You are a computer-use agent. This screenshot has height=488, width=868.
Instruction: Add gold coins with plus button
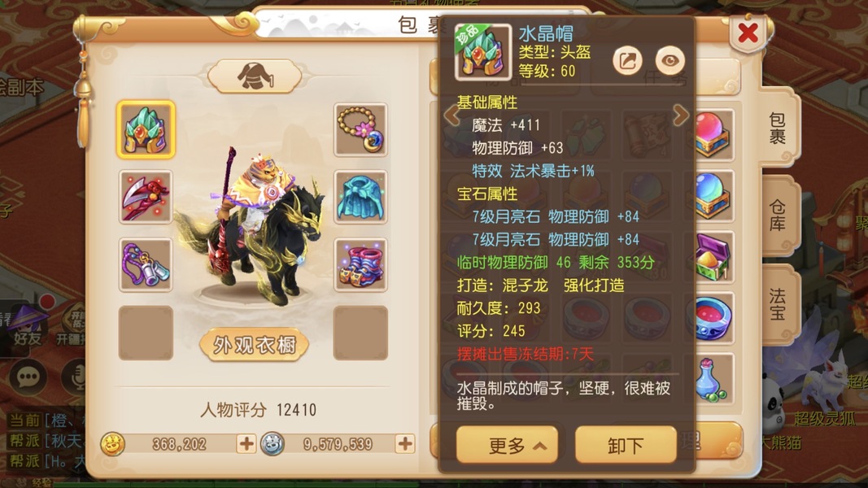coord(246,444)
